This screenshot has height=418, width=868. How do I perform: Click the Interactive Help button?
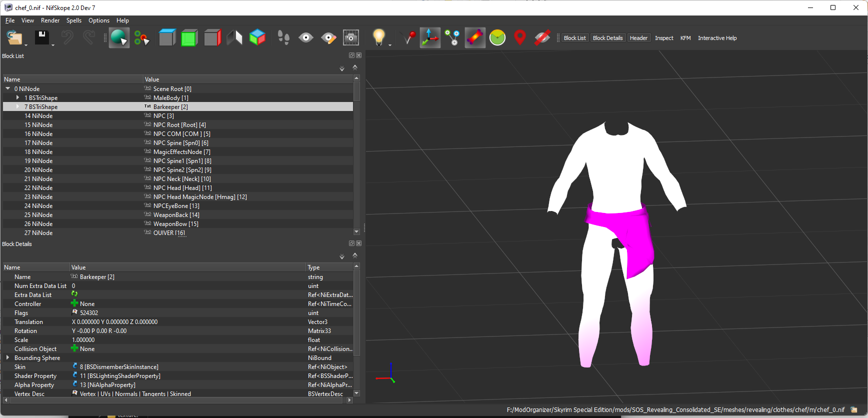[717, 38]
